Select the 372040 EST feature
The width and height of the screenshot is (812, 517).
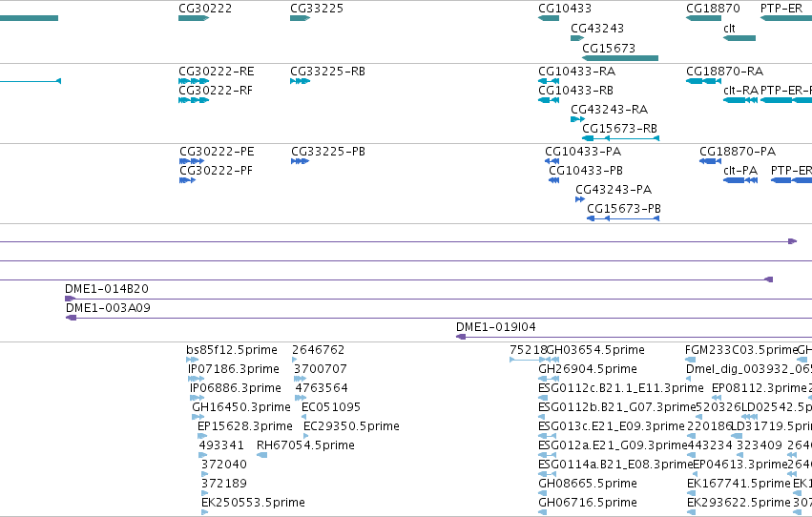tap(204, 475)
